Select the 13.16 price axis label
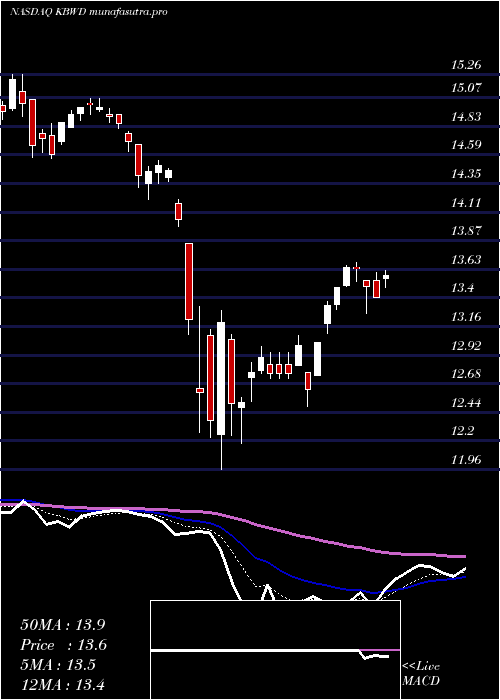 (466, 317)
